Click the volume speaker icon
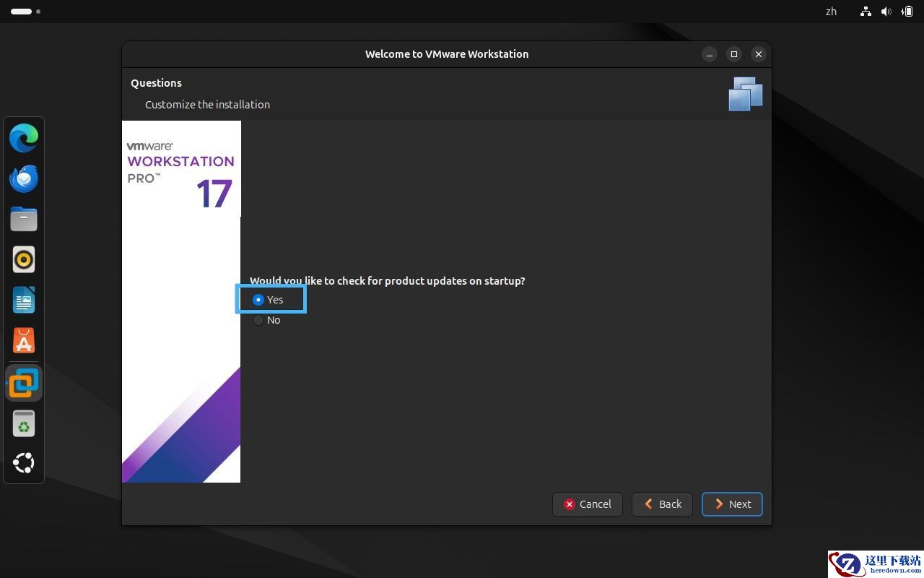 pyautogui.click(x=886, y=12)
